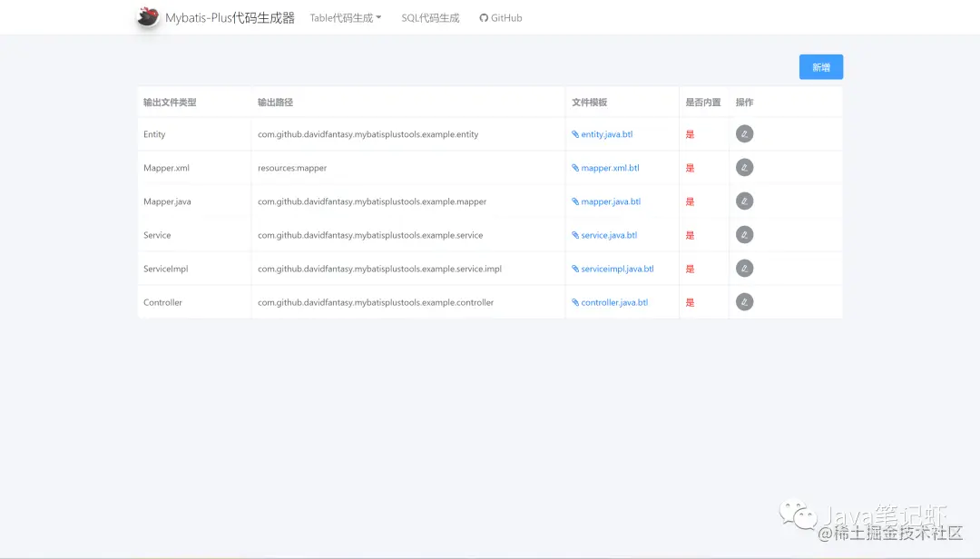Expand the Table代码生成 dropdown
Viewport: 980px width, 559px height.
[x=346, y=16]
